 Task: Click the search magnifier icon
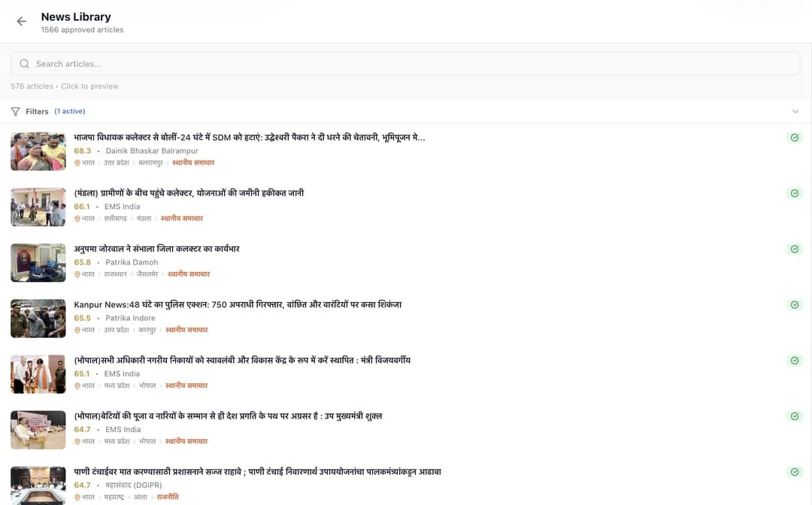point(25,64)
